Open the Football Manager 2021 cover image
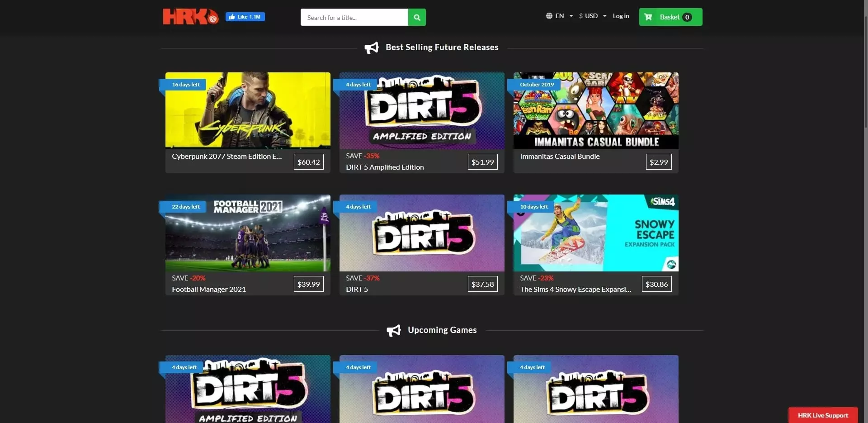Screen dimensions: 868x423 (x=248, y=233)
